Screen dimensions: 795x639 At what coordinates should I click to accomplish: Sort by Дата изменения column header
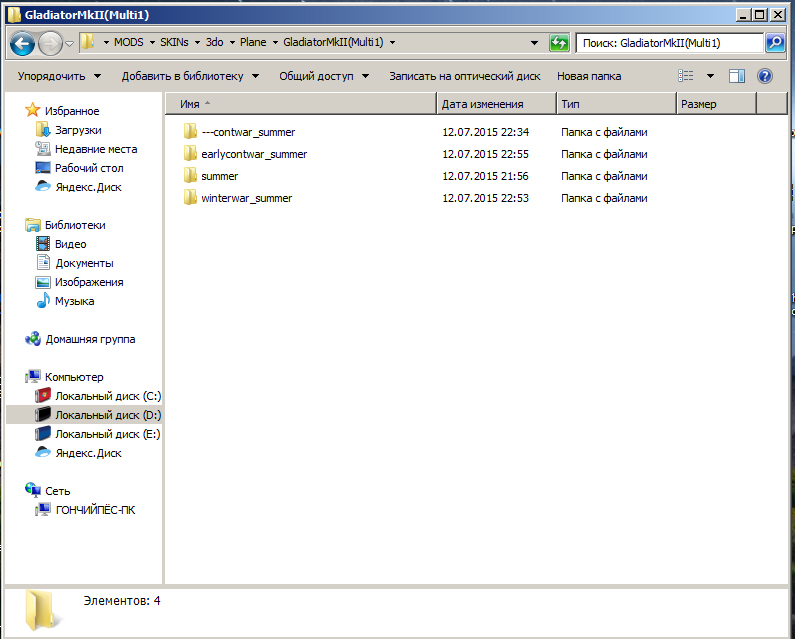[496, 104]
